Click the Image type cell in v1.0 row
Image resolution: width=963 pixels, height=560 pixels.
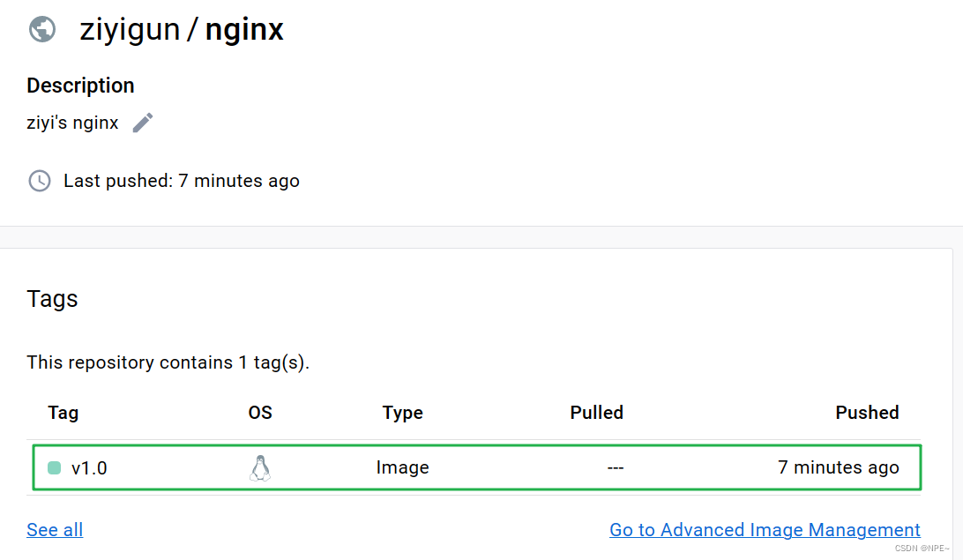point(403,468)
